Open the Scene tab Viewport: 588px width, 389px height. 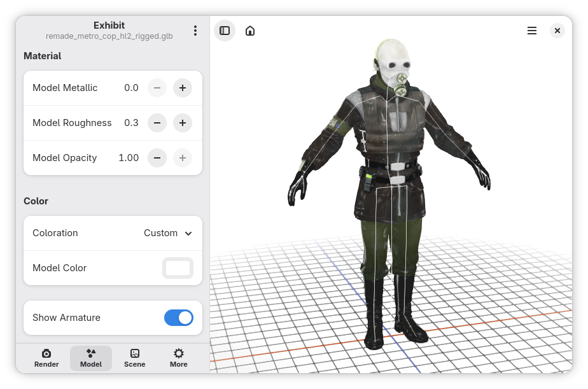(x=135, y=358)
